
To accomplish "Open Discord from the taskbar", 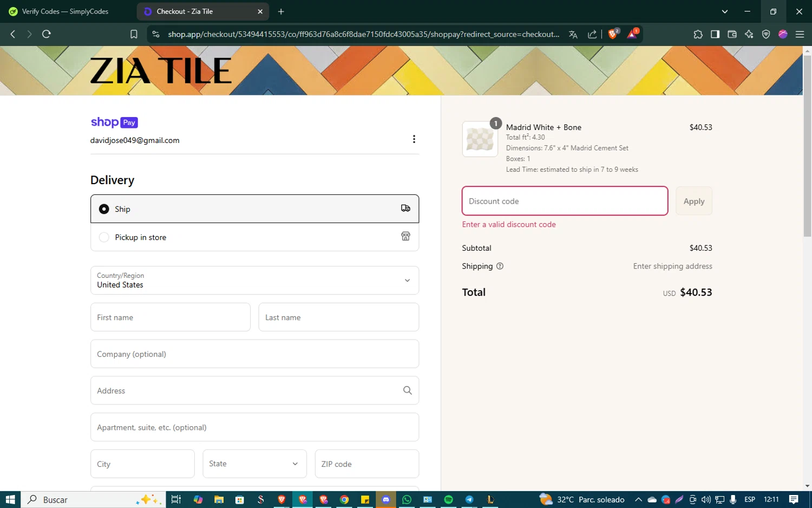I will (x=386, y=499).
